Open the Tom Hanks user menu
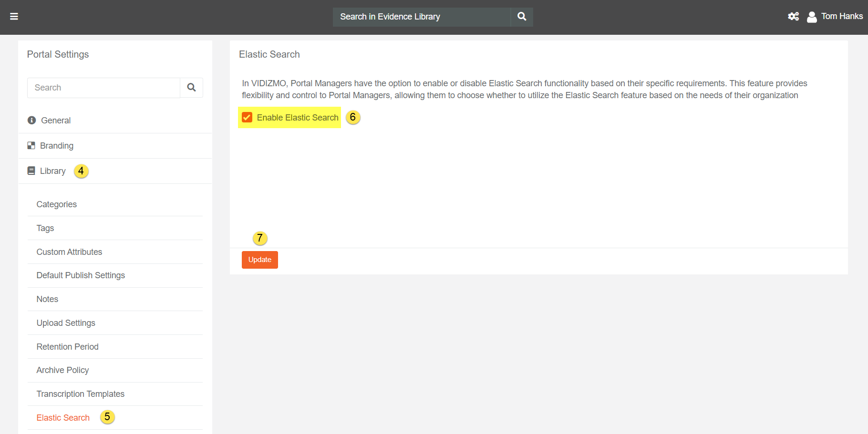Image resolution: width=868 pixels, height=434 pixels. click(841, 17)
